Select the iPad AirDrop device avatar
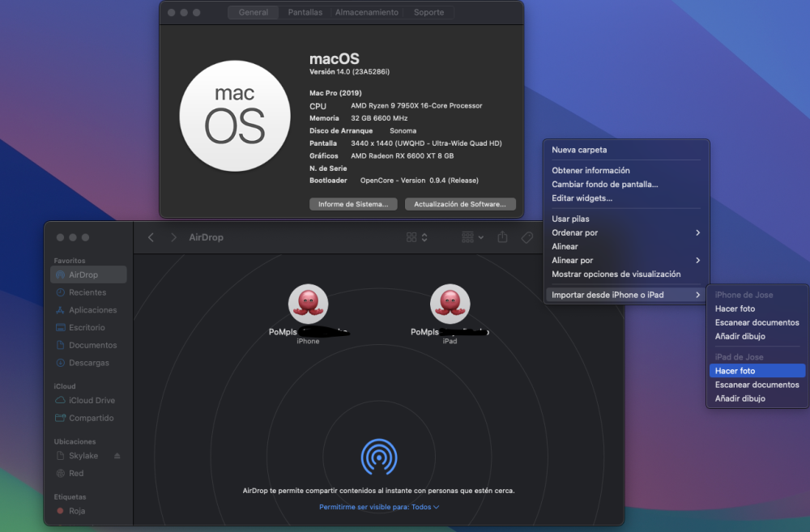The image size is (810, 532). tap(450, 304)
